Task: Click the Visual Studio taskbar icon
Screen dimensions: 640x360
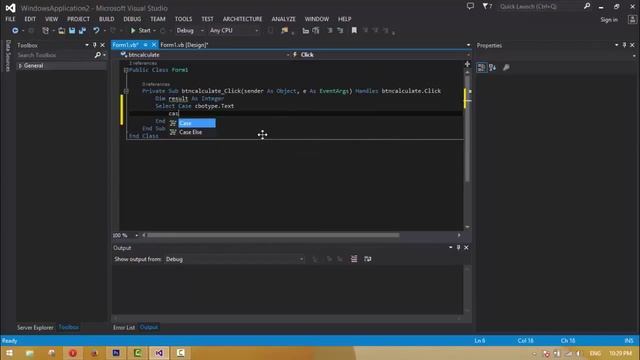Action: point(159,353)
